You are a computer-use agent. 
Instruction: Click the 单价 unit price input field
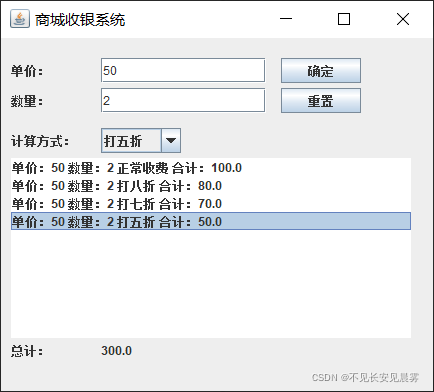click(183, 70)
